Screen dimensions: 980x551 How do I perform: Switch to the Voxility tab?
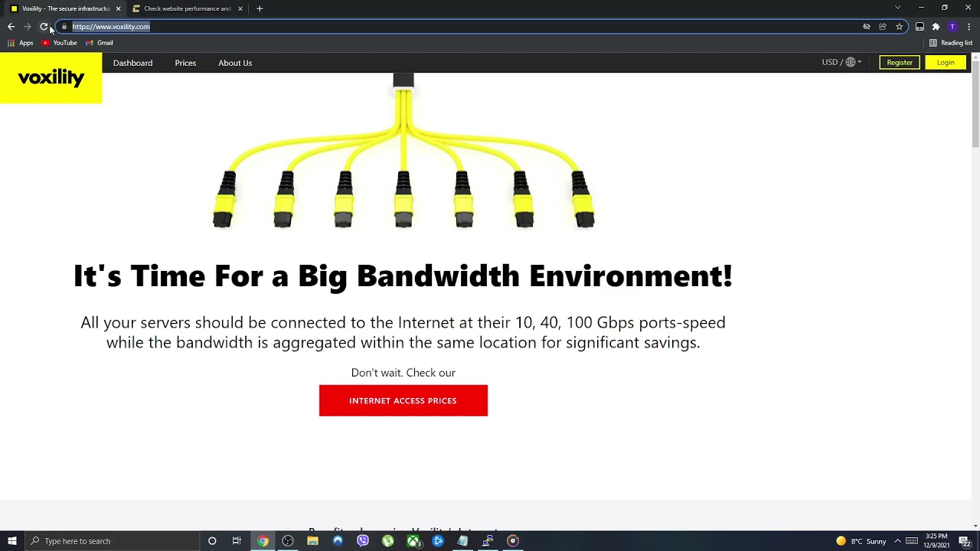coord(64,8)
